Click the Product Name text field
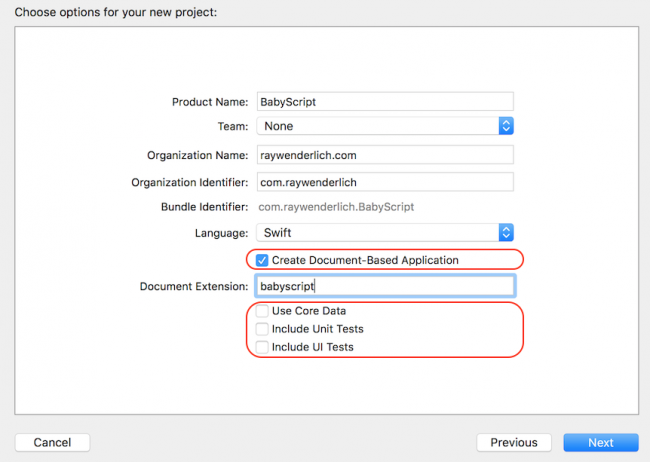Image resolution: width=650 pixels, height=462 pixels. [x=385, y=101]
